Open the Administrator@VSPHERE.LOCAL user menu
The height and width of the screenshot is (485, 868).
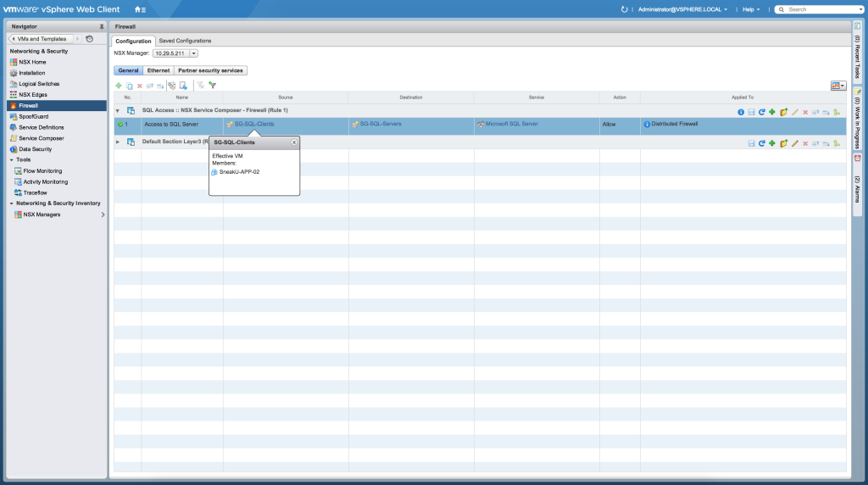pos(682,9)
